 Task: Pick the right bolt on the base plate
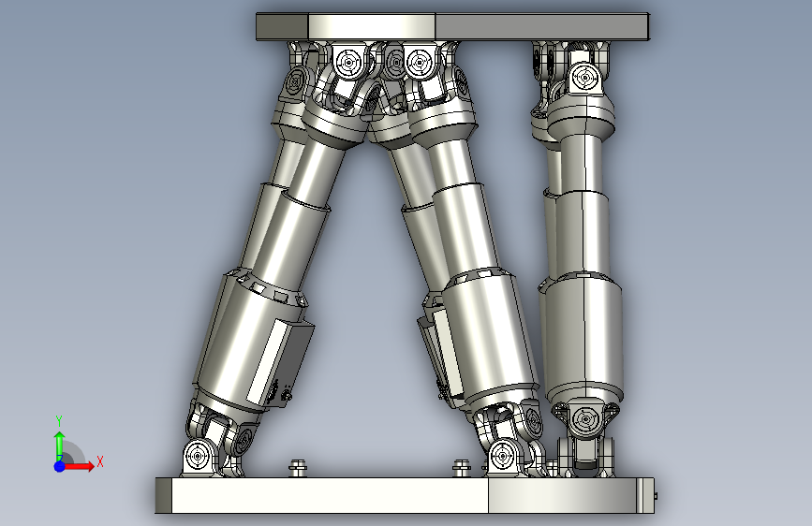point(461,468)
